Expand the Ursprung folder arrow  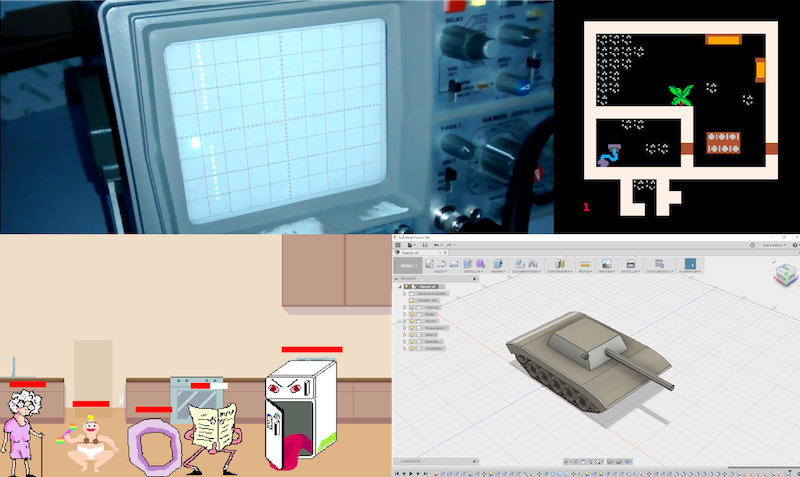click(405, 307)
